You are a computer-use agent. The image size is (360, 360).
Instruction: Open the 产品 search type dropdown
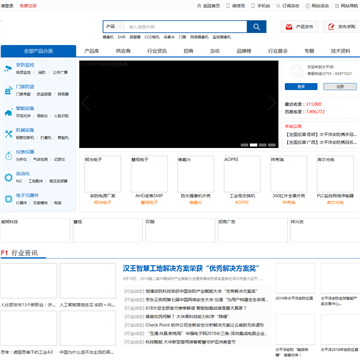(x=114, y=27)
